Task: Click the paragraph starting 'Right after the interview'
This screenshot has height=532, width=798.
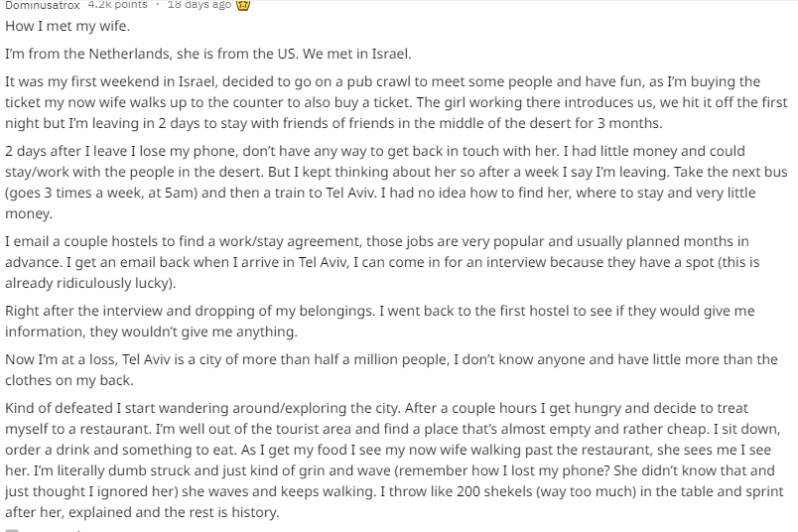Action: tap(380, 322)
